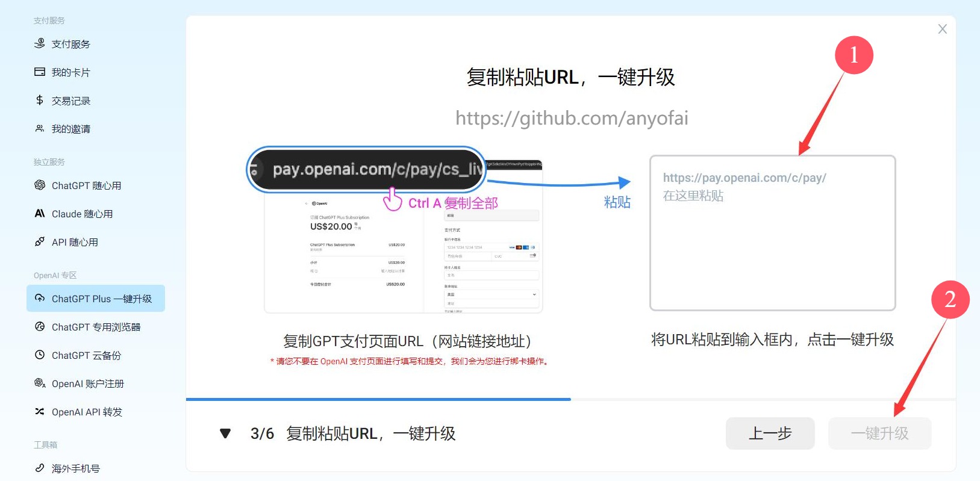This screenshot has width=980, height=481.
Task: Click the 我的卡片 card icon
Action: click(x=40, y=72)
